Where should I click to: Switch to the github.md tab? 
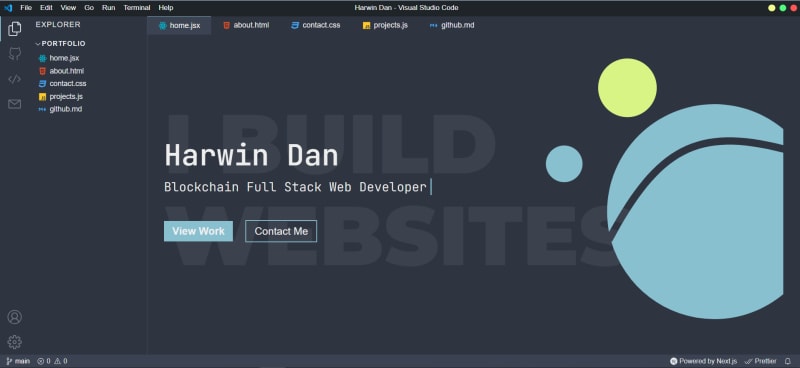[452, 25]
